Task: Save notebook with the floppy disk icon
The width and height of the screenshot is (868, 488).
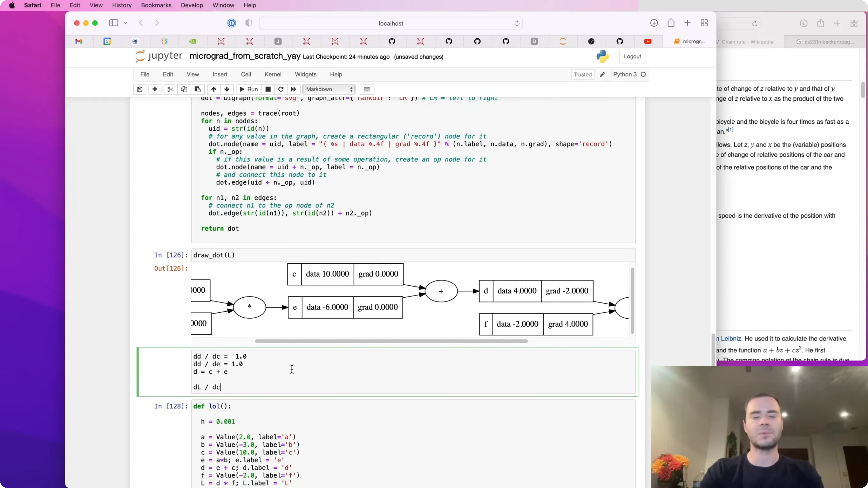Action: point(139,89)
